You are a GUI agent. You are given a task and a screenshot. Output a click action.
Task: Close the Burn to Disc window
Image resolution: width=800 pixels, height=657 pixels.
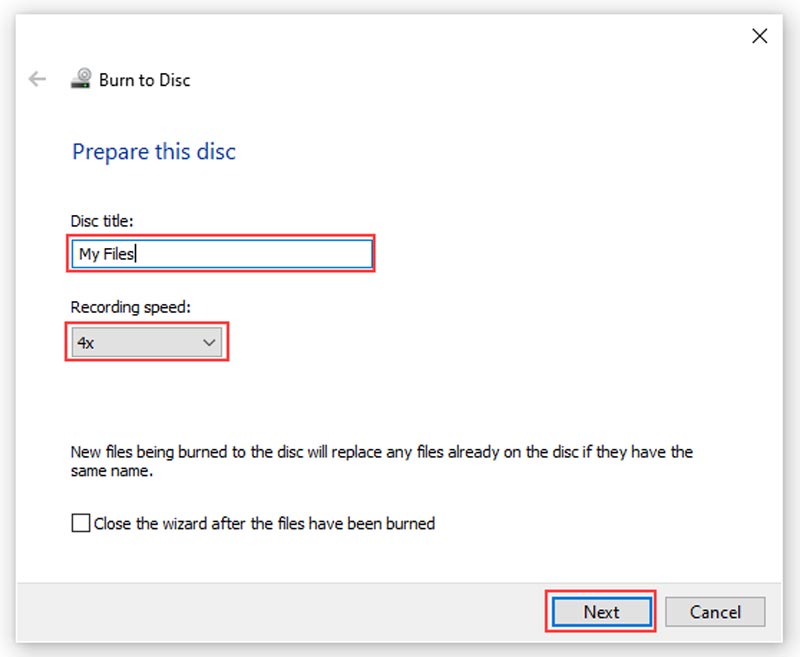point(760,36)
